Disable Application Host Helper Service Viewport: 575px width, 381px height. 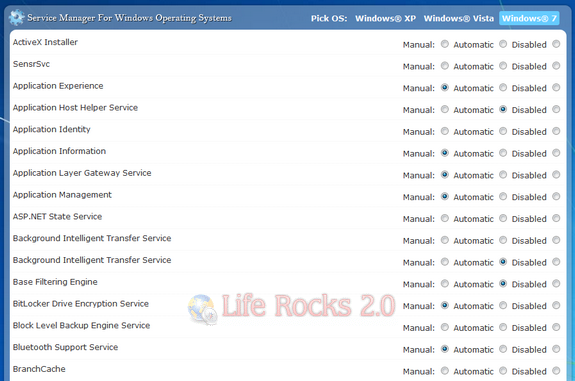[556, 109]
